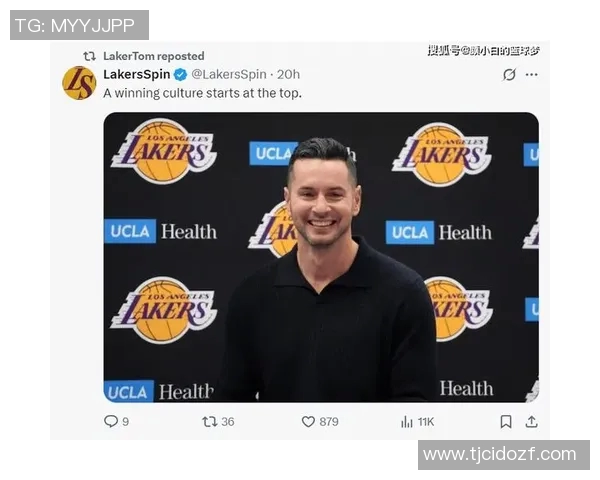Open the 20h timestamp link

click(x=288, y=74)
